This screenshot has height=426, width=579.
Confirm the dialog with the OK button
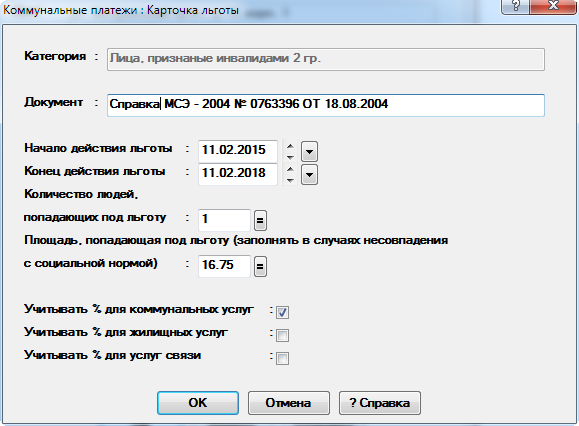click(x=198, y=403)
